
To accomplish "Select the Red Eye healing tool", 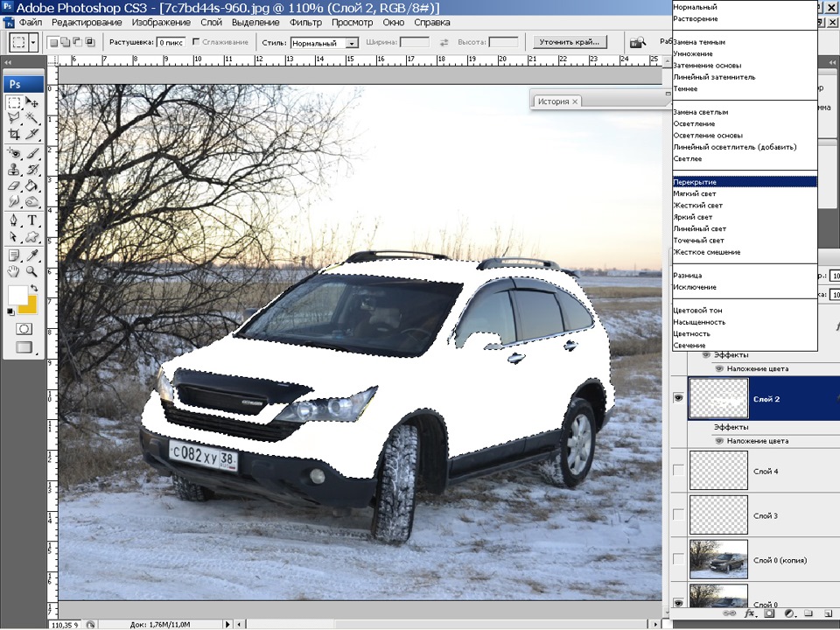I will pos(14,154).
